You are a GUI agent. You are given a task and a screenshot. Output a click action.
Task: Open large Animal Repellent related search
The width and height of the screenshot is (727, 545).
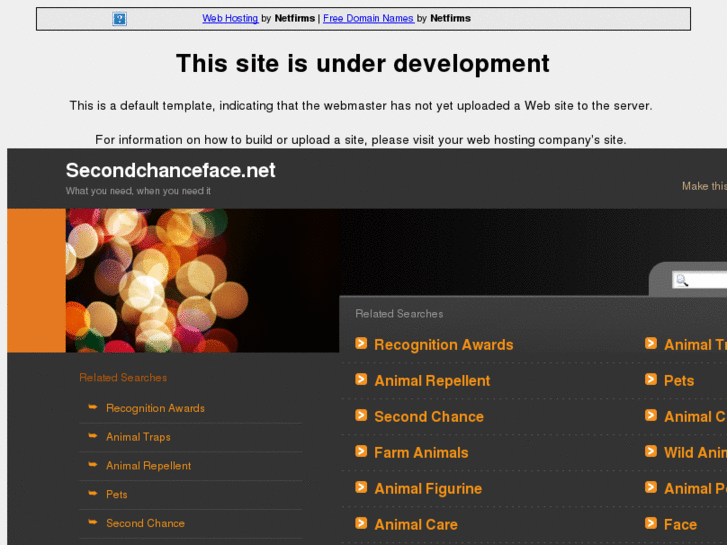coord(432,381)
